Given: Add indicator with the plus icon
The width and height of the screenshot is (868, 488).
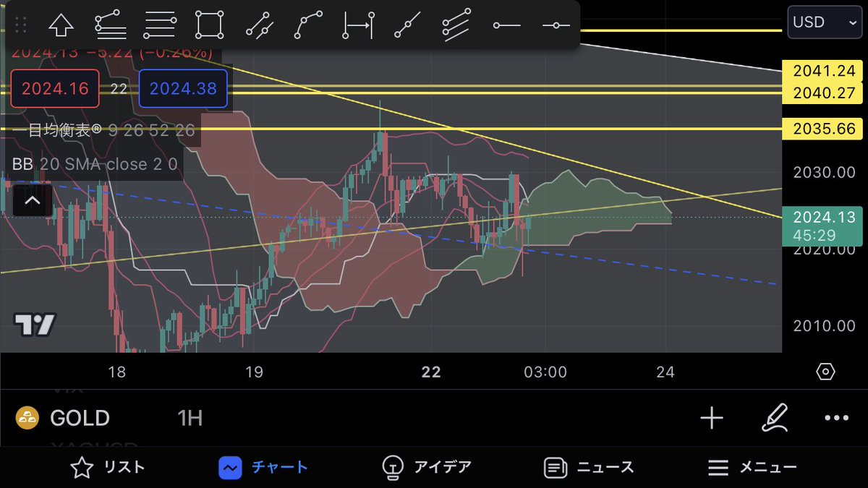Looking at the screenshot, I should click(x=712, y=418).
